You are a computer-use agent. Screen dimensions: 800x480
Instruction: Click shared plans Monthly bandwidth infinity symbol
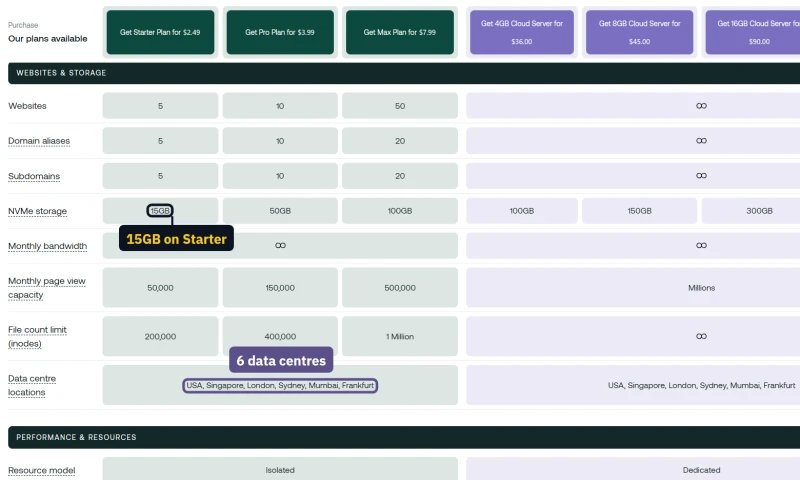click(x=280, y=245)
